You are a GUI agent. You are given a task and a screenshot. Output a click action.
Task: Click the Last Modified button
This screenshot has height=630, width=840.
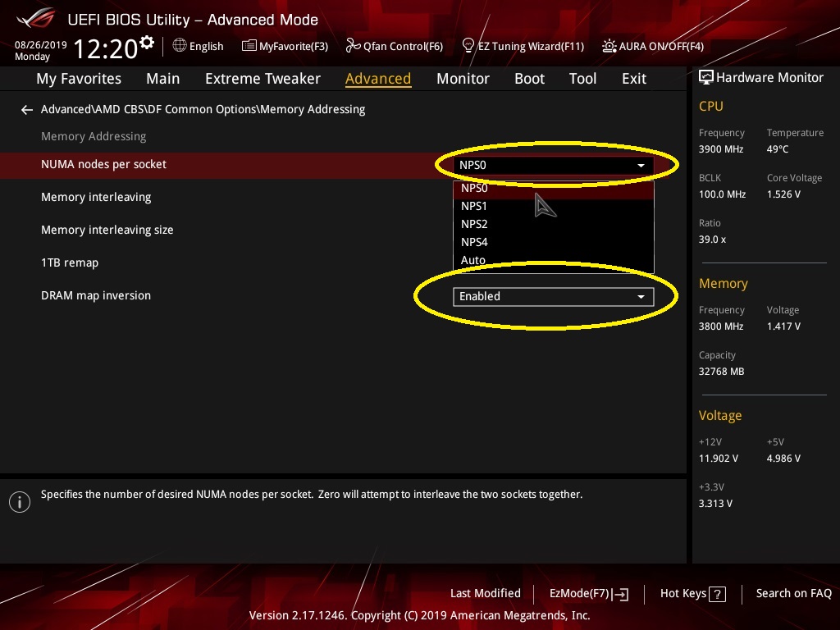point(486,594)
